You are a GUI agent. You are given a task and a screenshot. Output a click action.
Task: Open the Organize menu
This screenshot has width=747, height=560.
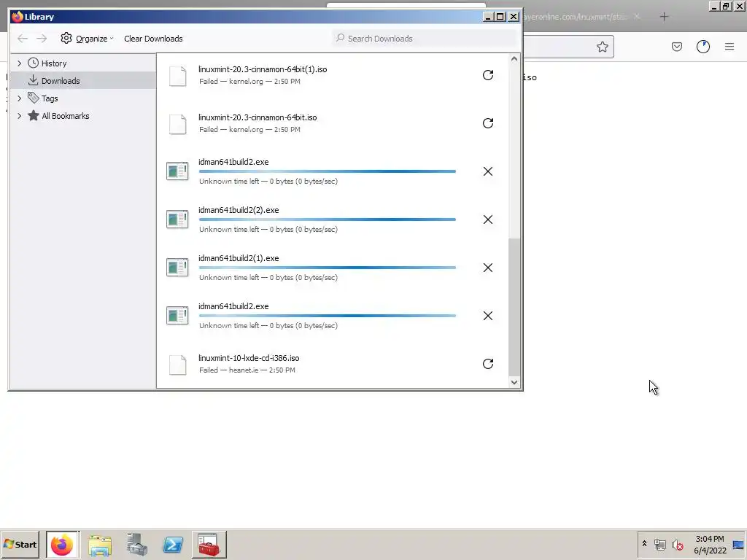click(x=88, y=39)
